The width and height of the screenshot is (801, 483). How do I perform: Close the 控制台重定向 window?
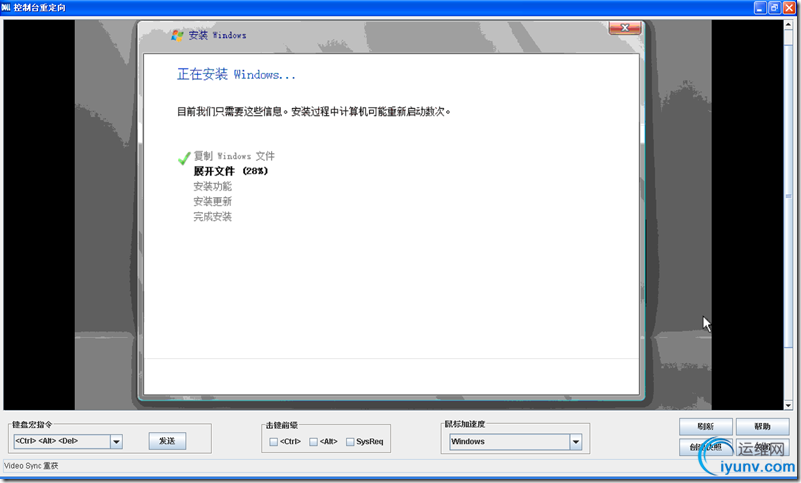(x=789, y=8)
